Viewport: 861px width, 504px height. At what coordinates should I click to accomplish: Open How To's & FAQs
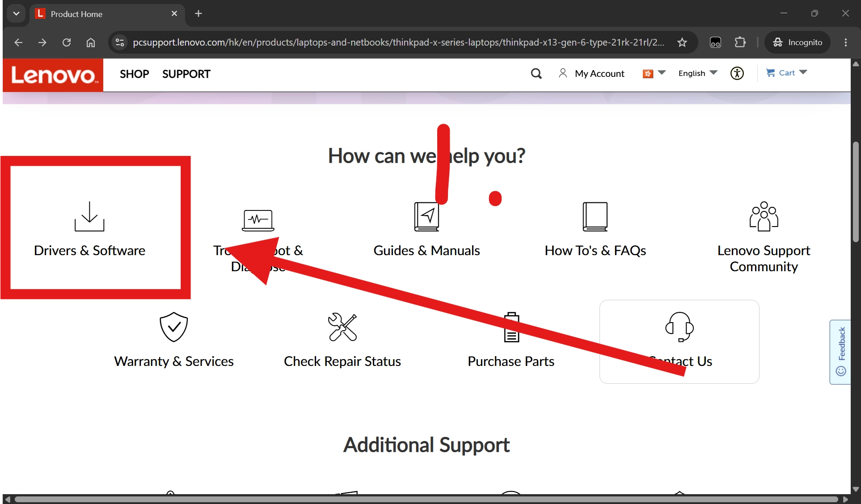(595, 251)
